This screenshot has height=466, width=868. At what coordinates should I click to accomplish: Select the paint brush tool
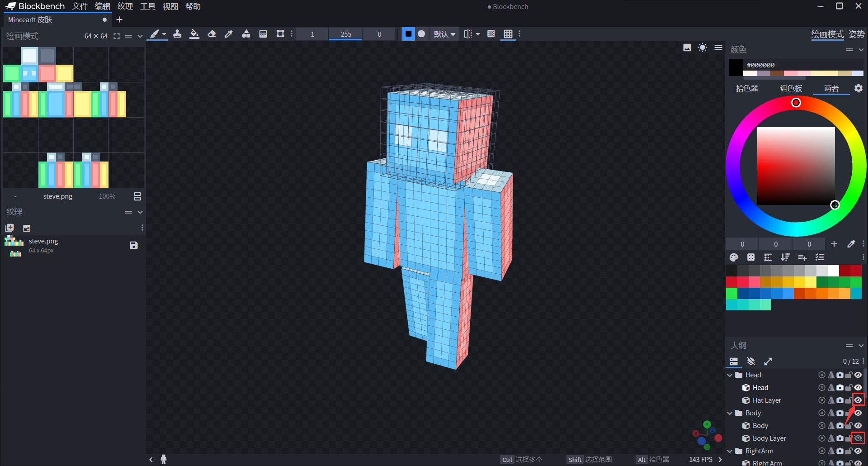point(155,34)
